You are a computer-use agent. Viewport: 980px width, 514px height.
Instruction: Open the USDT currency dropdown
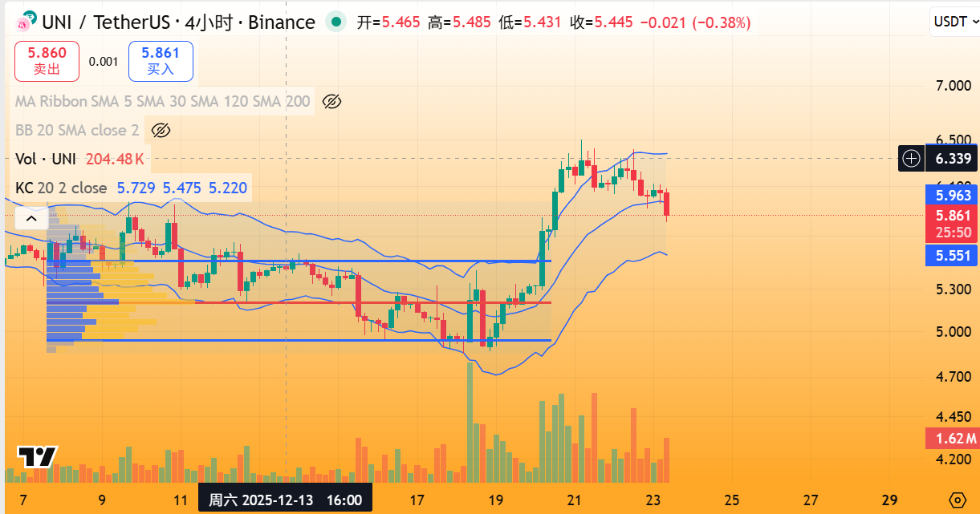pos(953,22)
